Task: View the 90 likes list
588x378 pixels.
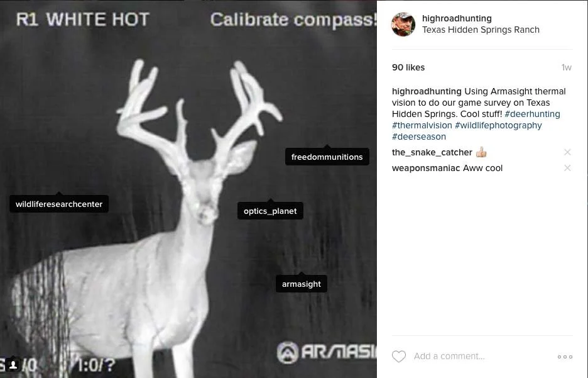Action: tap(408, 67)
